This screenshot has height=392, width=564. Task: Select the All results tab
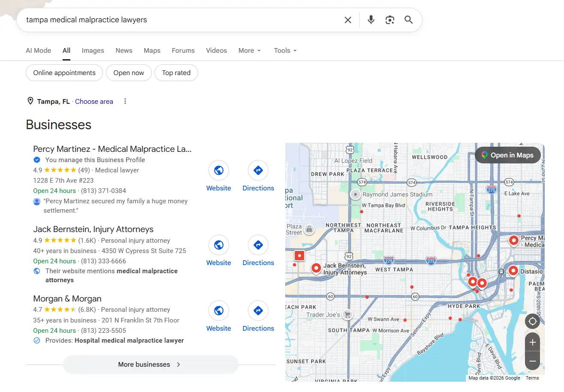click(x=66, y=51)
